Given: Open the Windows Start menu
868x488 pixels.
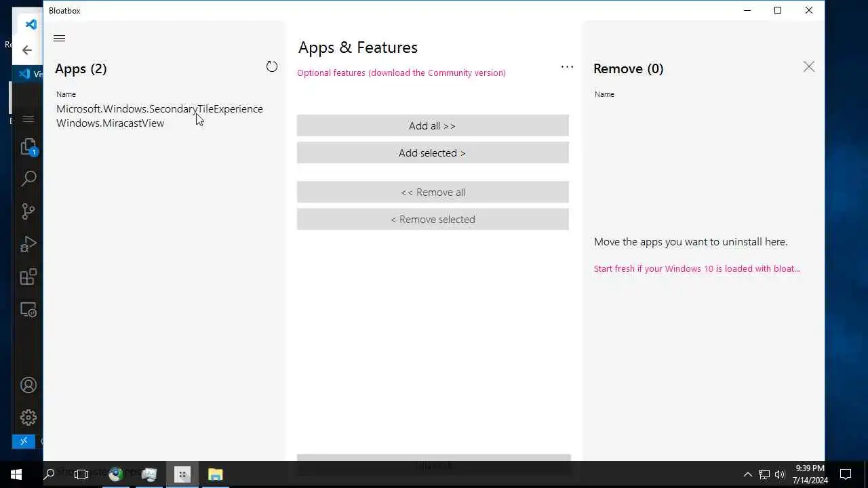Looking at the screenshot, I should pyautogui.click(x=16, y=474).
